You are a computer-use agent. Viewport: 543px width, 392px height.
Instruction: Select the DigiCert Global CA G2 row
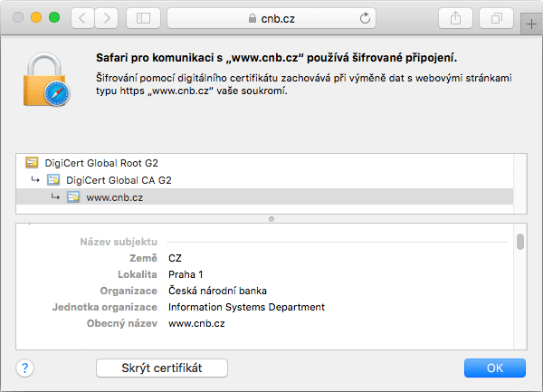tap(264, 180)
